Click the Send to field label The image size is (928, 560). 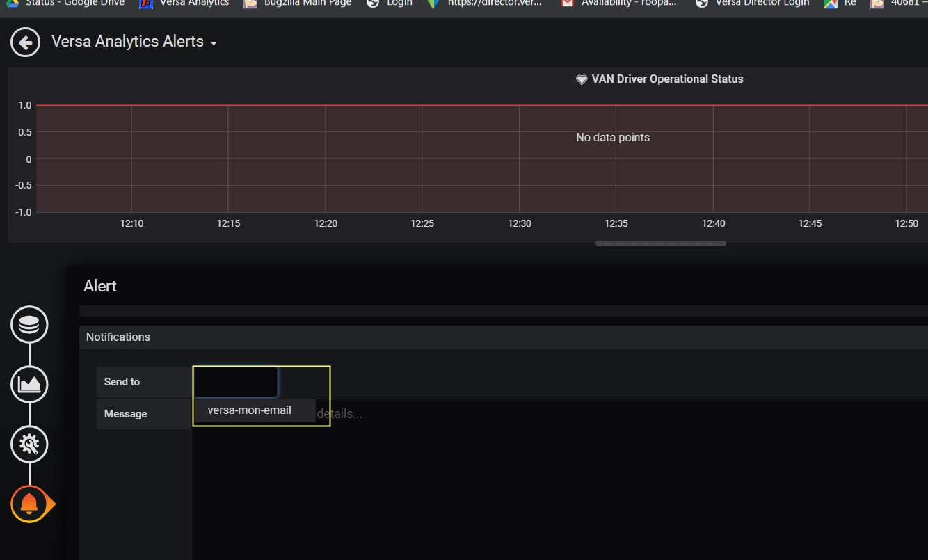pos(144,382)
